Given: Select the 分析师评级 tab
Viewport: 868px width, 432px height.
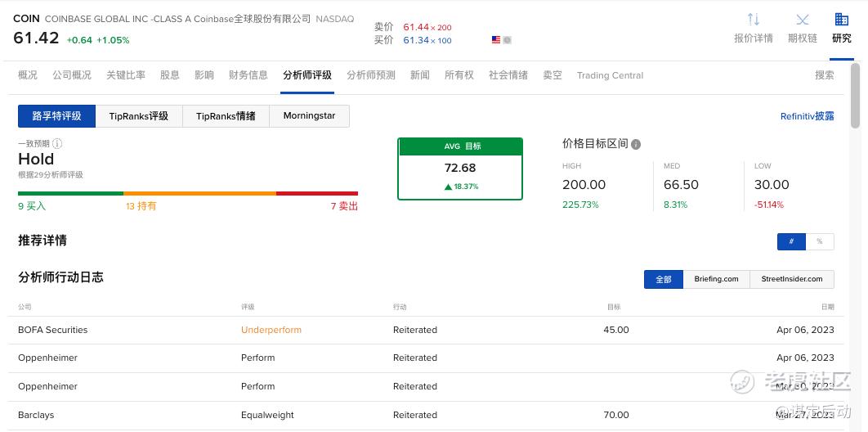Looking at the screenshot, I should click(x=307, y=75).
